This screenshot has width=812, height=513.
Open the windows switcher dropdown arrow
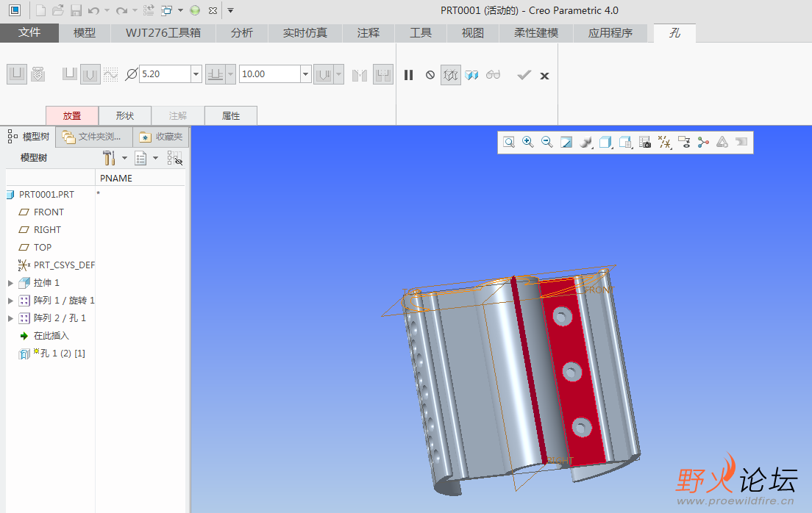click(x=180, y=10)
